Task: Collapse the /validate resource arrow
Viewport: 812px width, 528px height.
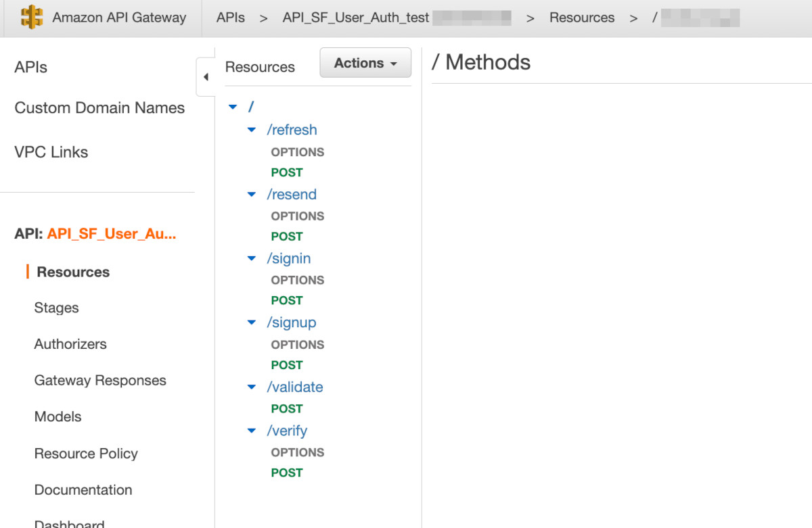Action: point(252,387)
